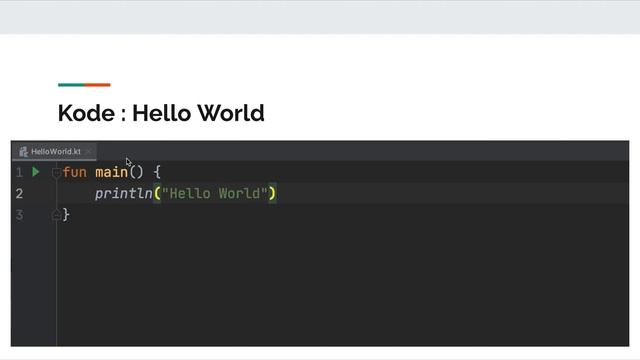Click fold end marker on line 3
This screenshot has height=360, width=640.
[x=56, y=215]
